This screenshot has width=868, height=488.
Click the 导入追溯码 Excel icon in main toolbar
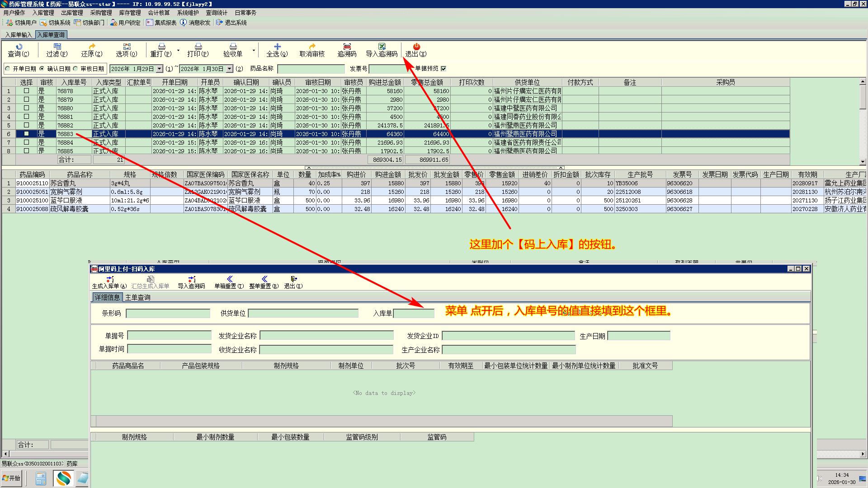coord(382,47)
